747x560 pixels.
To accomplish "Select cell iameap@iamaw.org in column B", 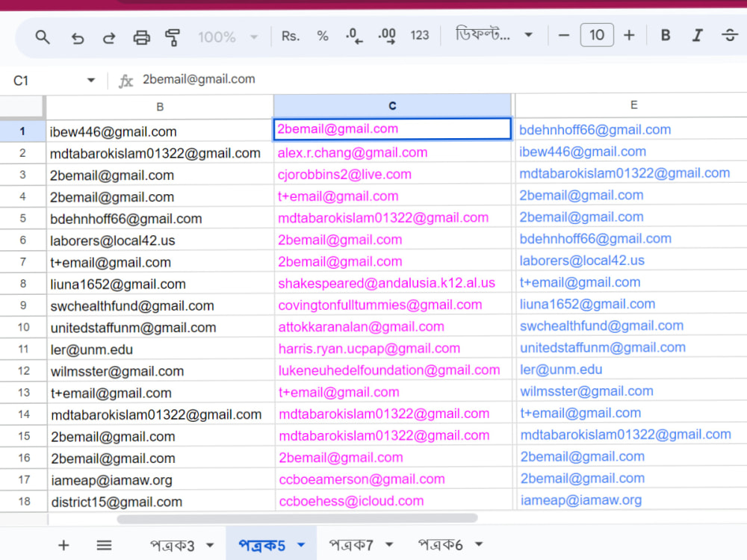I will (x=161, y=480).
